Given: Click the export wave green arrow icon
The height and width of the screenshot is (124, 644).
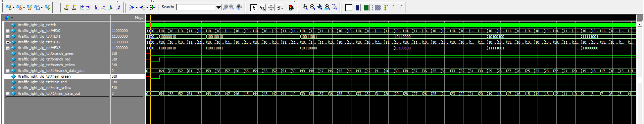Looking at the screenshot, I should (47, 7).
